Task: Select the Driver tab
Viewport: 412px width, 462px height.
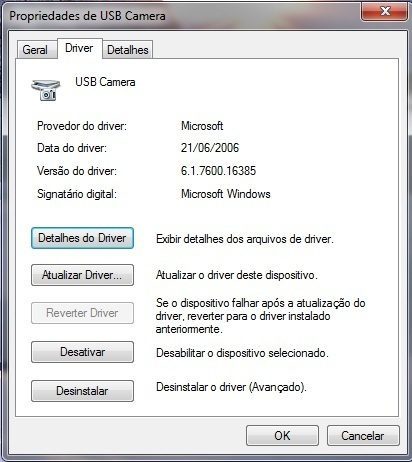Action: pyautogui.click(x=79, y=48)
